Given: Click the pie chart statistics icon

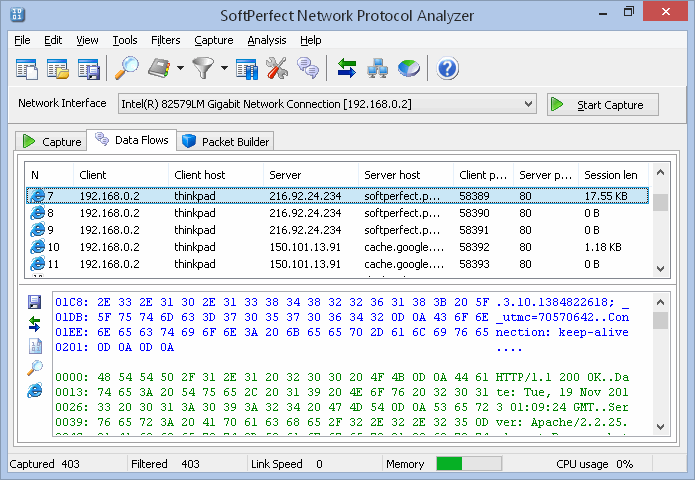Looking at the screenshot, I should [409, 69].
